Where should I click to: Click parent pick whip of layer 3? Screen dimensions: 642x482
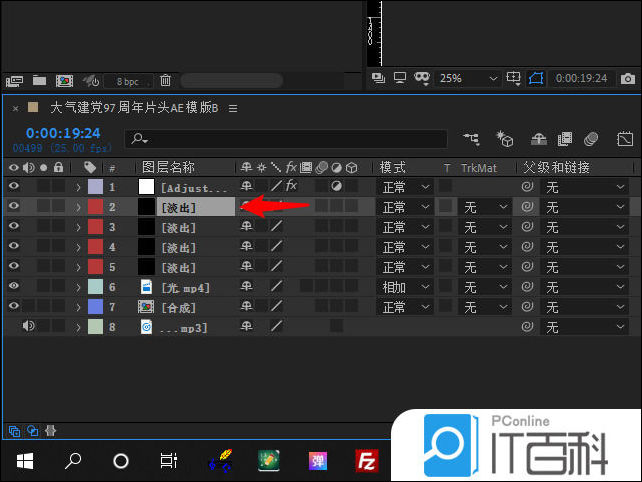pos(527,226)
